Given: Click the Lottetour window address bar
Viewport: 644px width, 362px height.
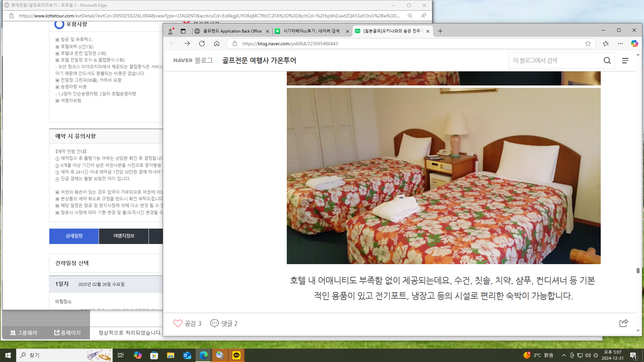Looking at the screenshot, I should [x=209, y=16].
